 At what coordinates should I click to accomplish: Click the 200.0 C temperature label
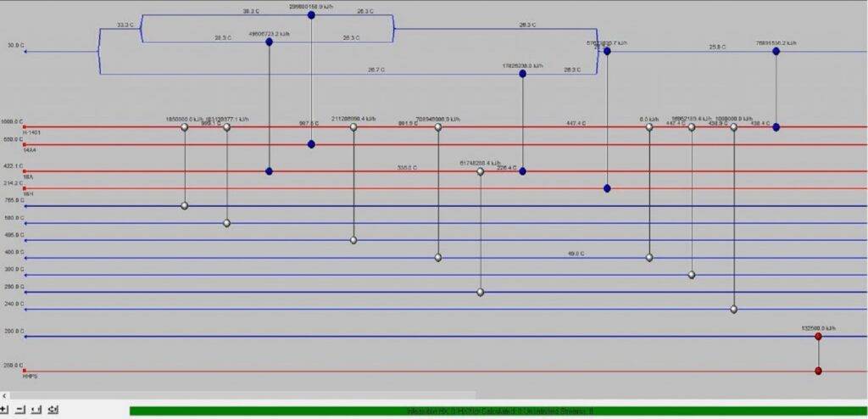tap(15, 331)
